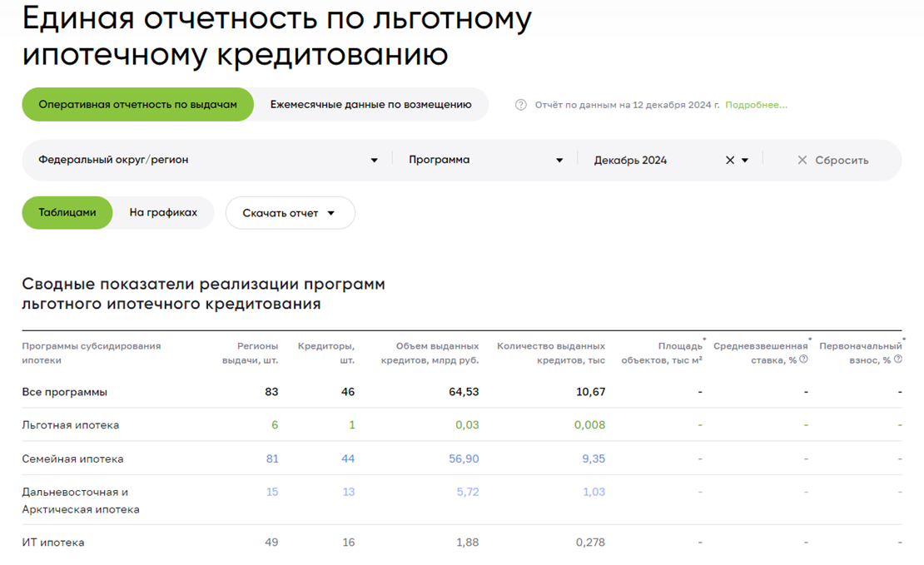Click value 0,03 in Льготная ипотека row
Image resolution: width=924 pixels, height=565 pixels.
click(x=467, y=424)
